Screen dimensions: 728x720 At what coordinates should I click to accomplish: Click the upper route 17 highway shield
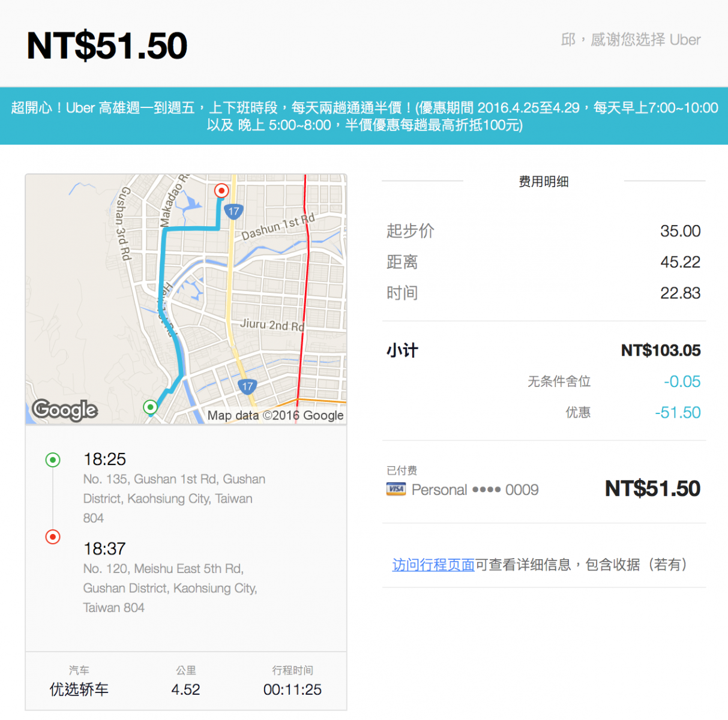coord(233,211)
